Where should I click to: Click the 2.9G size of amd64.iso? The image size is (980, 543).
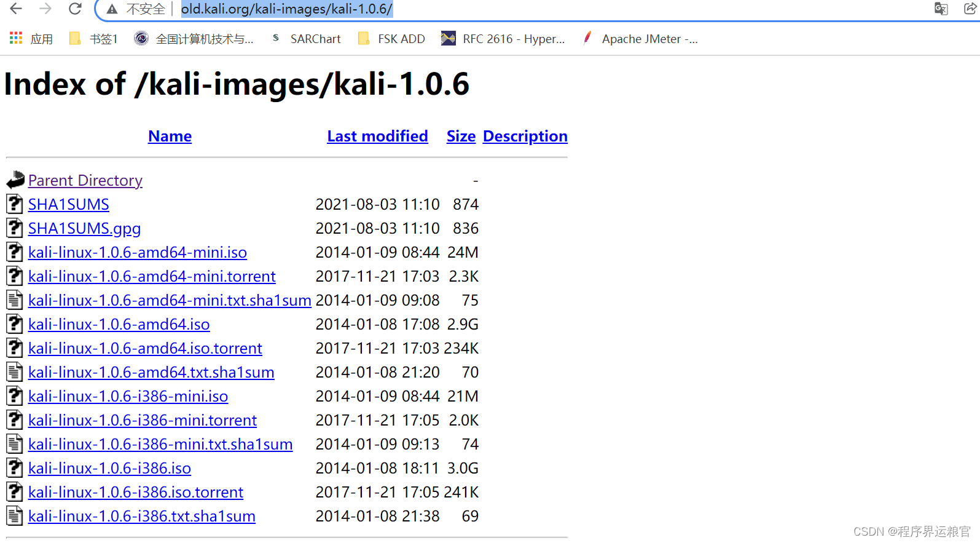[x=463, y=324]
